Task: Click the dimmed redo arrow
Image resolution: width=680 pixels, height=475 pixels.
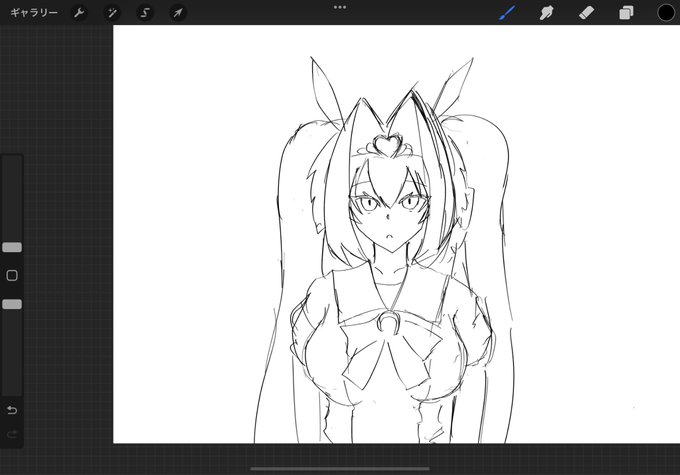Action: [12, 434]
